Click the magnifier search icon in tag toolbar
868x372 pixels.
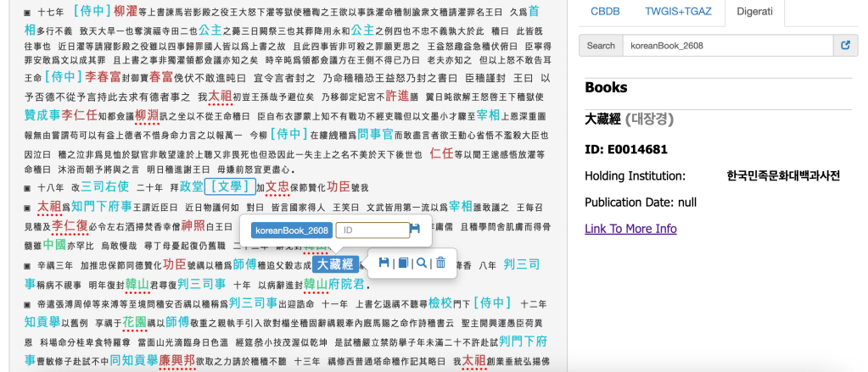pyautogui.click(x=422, y=264)
